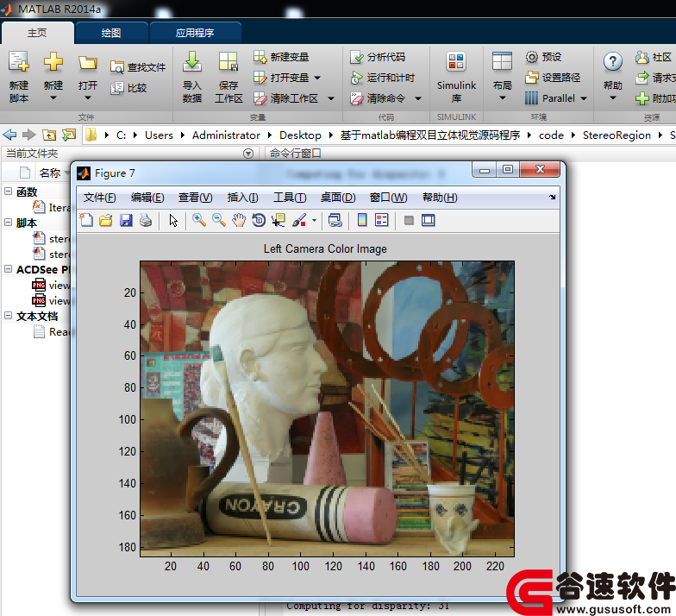Open a file using 打开 folder icon
Image resolution: width=676 pixels, height=616 pixels.
click(x=88, y=63)
